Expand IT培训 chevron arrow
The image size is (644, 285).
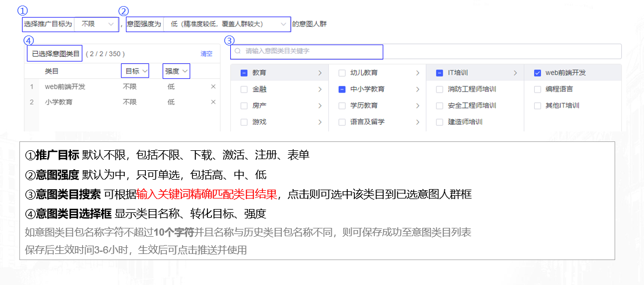click(515, 73)
